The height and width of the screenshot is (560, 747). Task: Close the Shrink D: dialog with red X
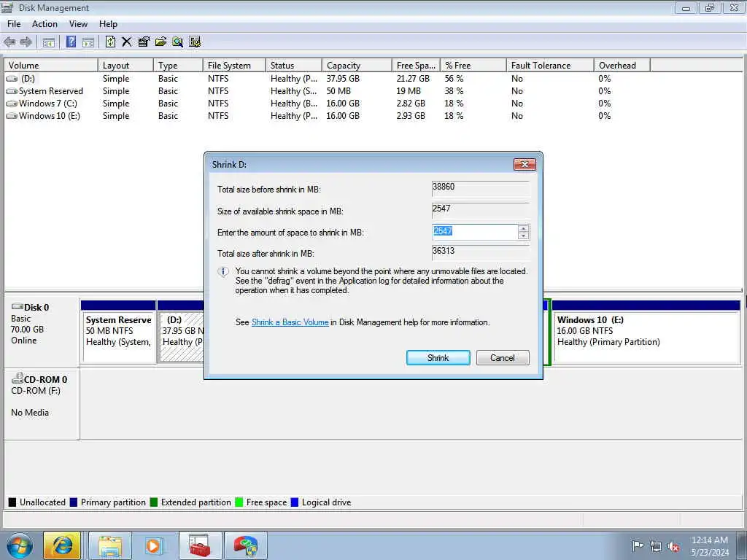coord(525,164)
